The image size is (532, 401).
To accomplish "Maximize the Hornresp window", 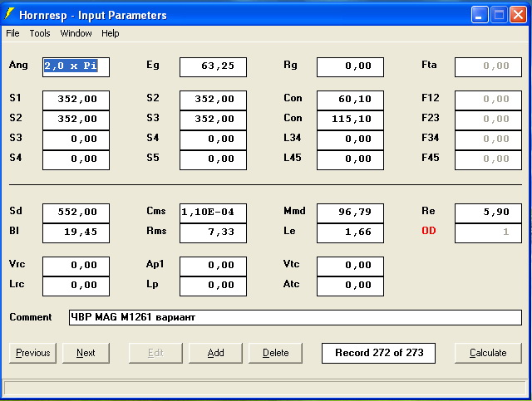I will 499,14.
